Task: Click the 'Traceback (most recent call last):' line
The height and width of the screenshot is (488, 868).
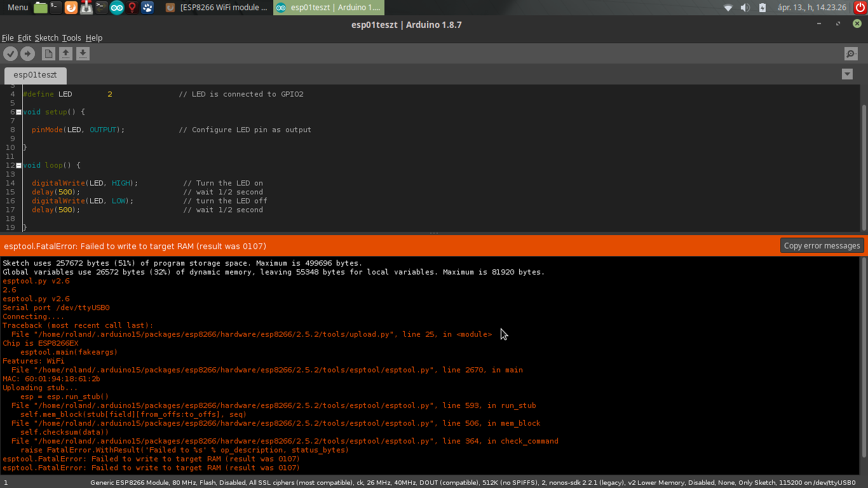Action: tap(78, 325)
